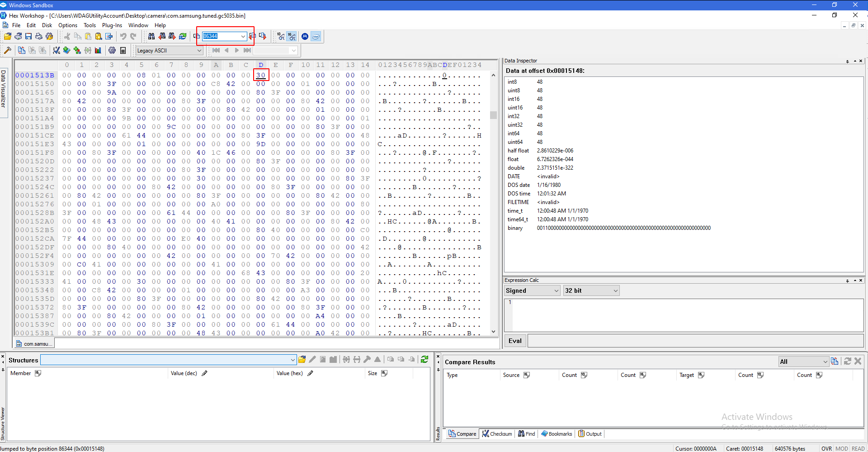This screenshot has width=868, height=452.
Task: Open the Disk menu
Action: coord(47,25)
